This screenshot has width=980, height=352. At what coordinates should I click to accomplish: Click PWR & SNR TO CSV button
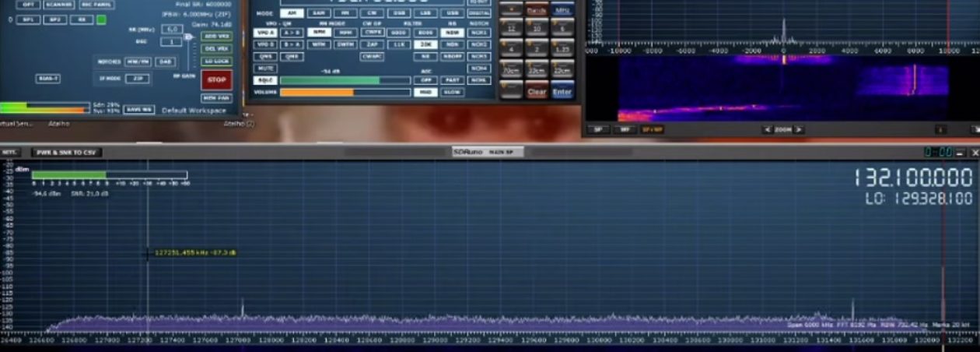(66, 153)
